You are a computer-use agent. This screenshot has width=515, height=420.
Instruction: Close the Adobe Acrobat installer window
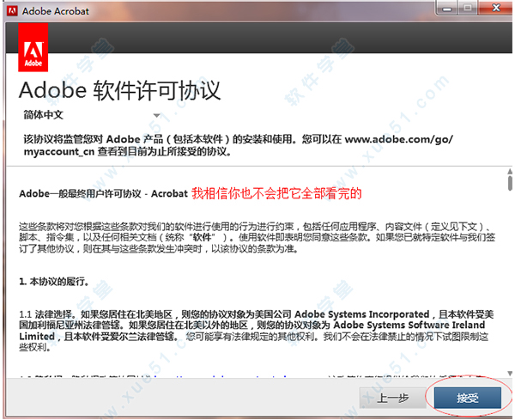click(496, 8)
